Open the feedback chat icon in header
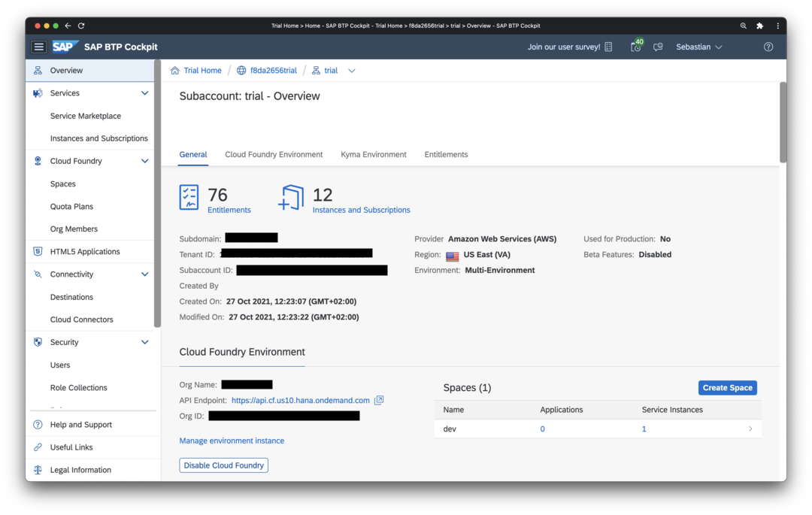The image size is (812, 515). [x=658, y=47]
